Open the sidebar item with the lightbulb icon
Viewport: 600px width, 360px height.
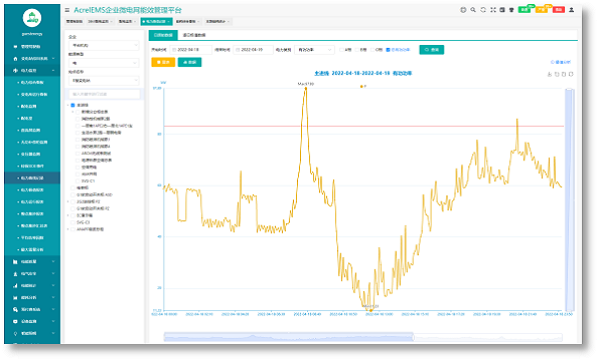pyautogui.click(x=32, y=334)
